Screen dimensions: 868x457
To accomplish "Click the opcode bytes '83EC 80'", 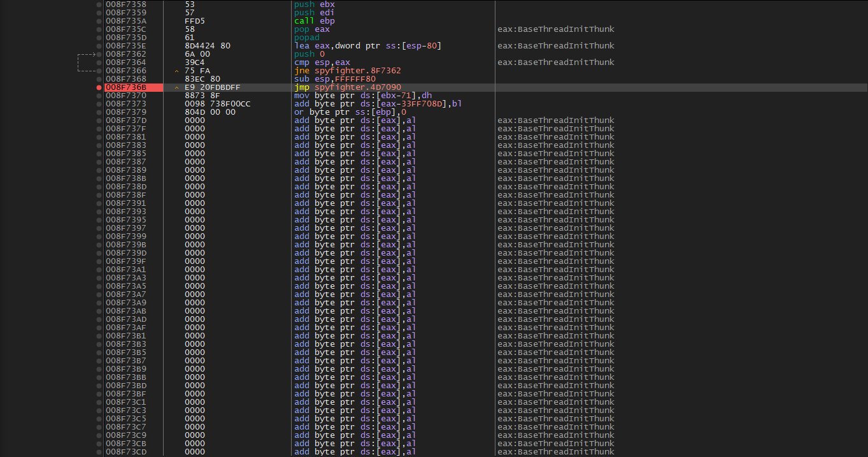I will [203, 79].
